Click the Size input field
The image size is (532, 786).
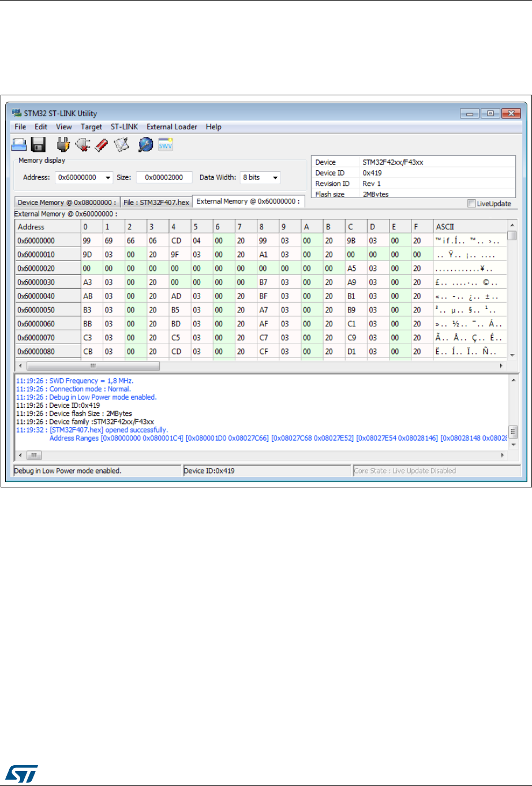click(x=164, y=177)
